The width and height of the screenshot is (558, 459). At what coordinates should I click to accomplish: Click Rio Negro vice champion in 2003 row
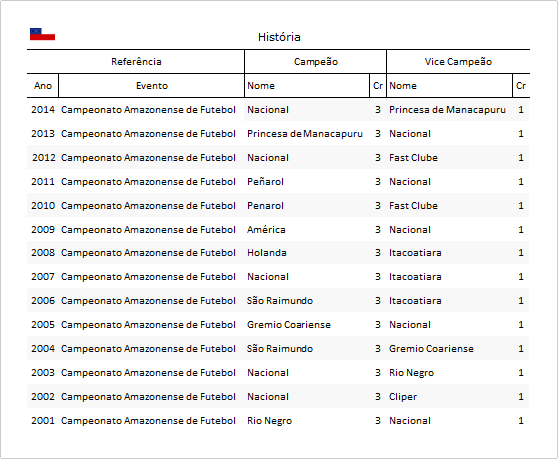[411, 373]
